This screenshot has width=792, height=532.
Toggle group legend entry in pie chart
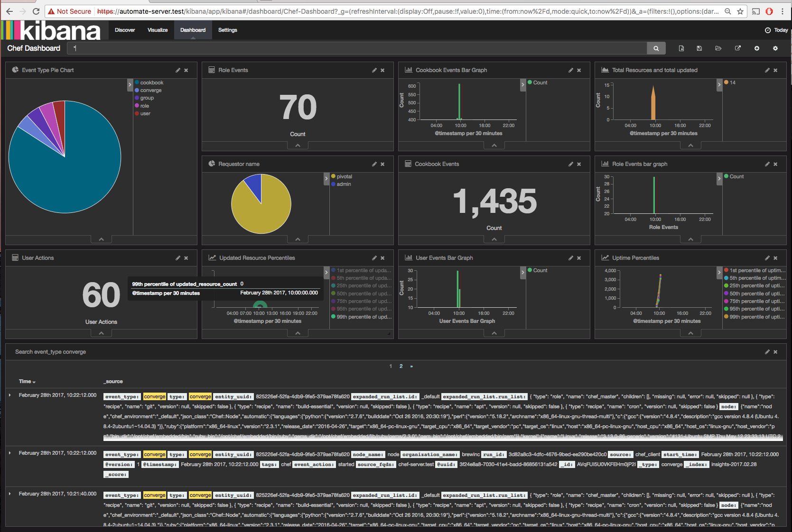pyautogui.click(x=144, y=98)
